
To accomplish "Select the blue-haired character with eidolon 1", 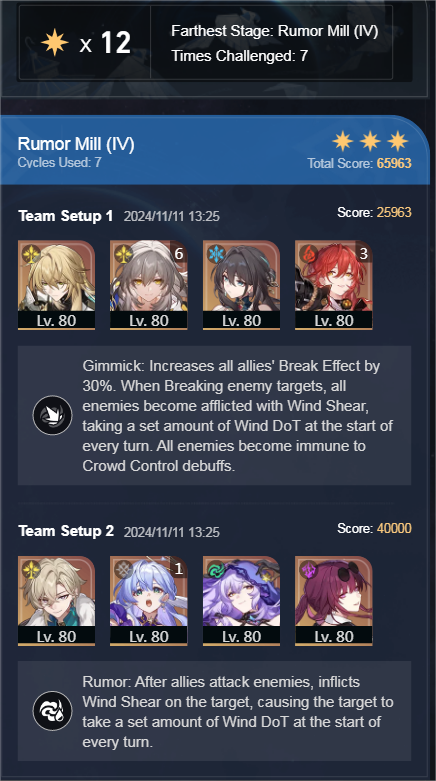I will 148,601.
